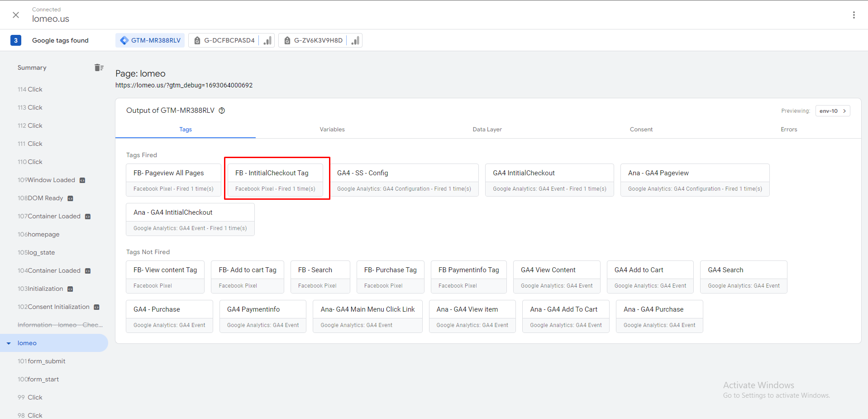This screenshot has height=419, width=868.
Task: Select the 106 homepage event
Action: coord(39,235)
